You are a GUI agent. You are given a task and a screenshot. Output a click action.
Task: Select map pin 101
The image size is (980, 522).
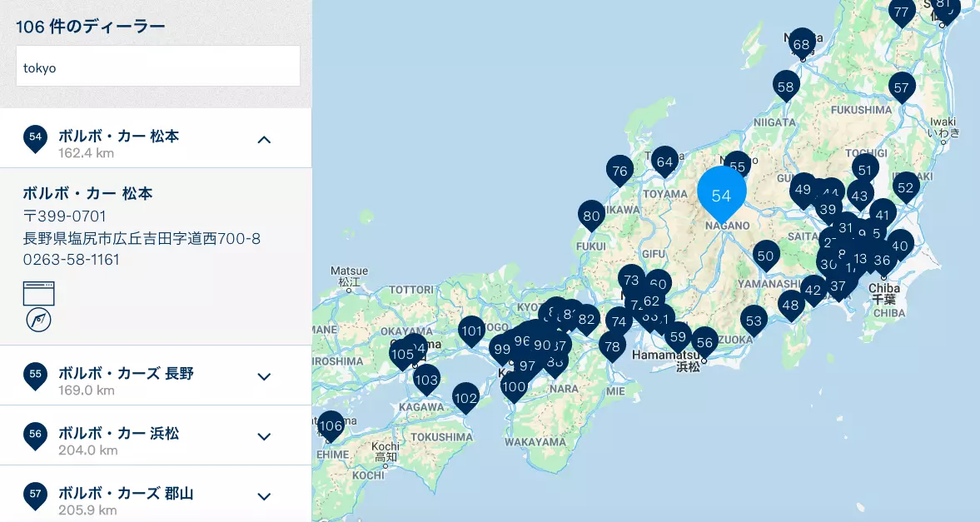472,331
